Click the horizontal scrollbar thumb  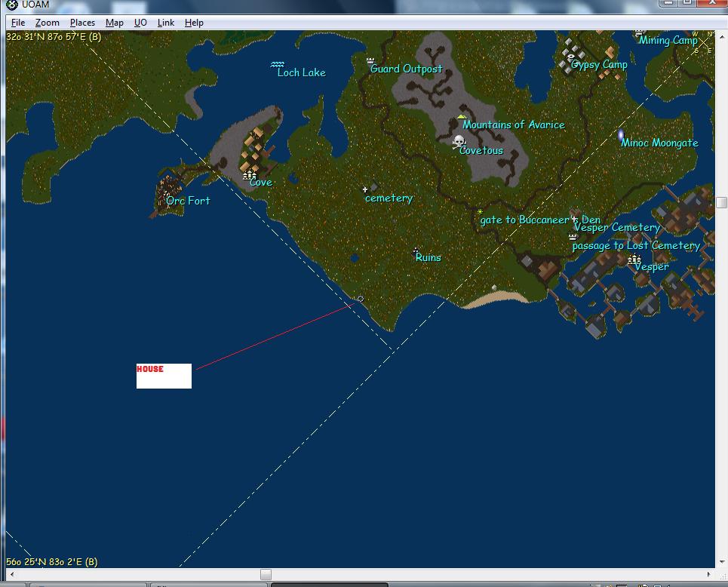(266, 575)
